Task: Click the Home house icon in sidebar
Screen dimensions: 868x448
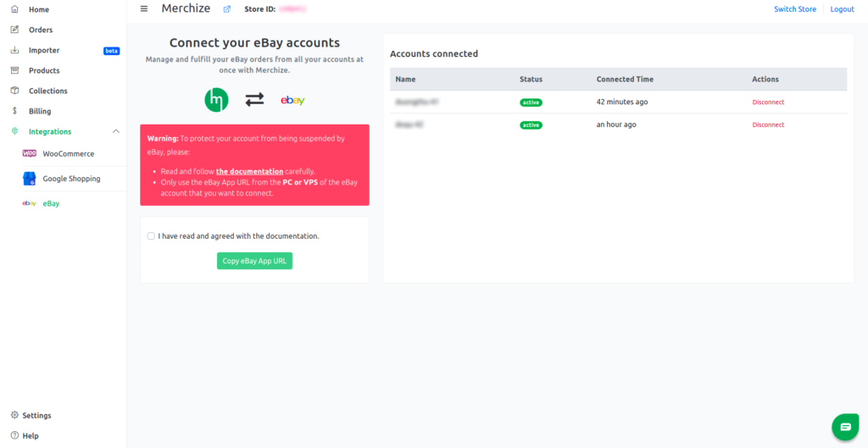Action: 15,9
